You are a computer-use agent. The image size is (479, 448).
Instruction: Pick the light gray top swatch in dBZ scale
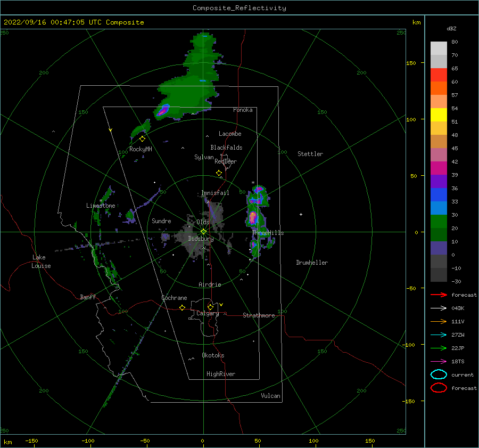pos(439,48)
